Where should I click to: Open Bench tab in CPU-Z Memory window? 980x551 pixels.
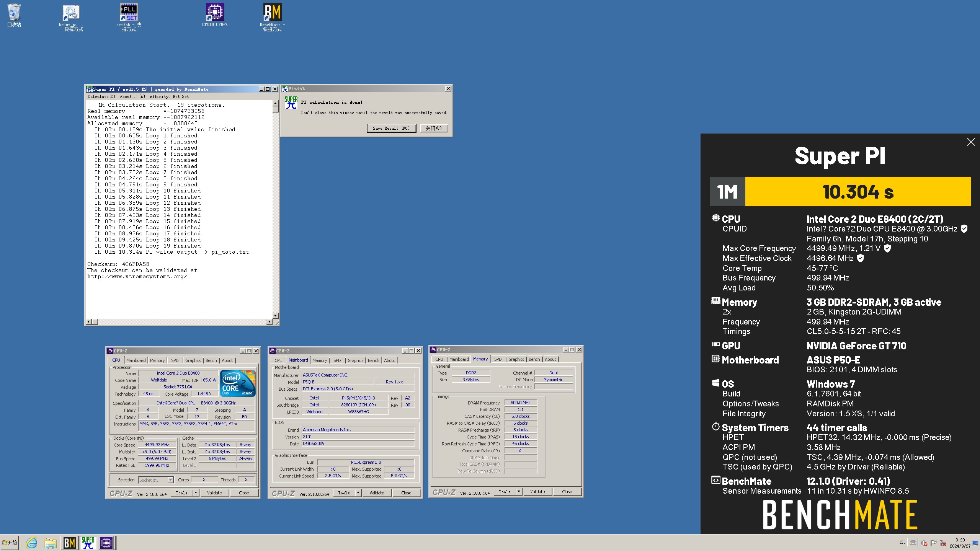point(534,359)
